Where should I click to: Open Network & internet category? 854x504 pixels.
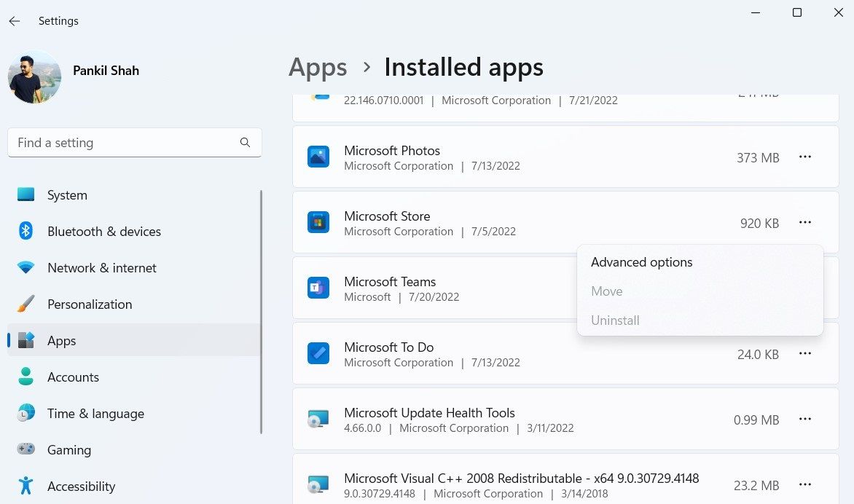pyautogui.click(x=134, y=268)
